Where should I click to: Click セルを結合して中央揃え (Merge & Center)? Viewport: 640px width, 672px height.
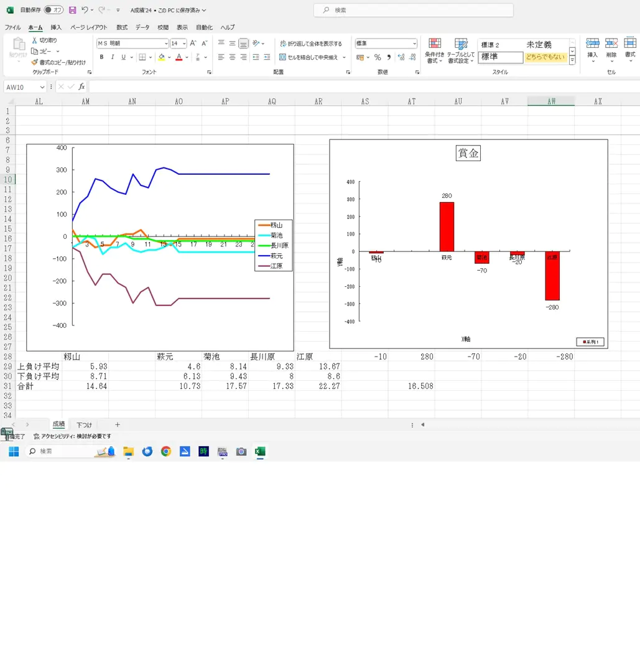(x=309, y=57)
